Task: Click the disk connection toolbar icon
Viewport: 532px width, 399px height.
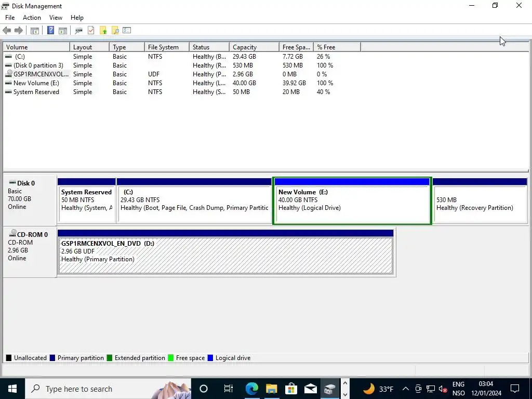Action: pos(79,31)
